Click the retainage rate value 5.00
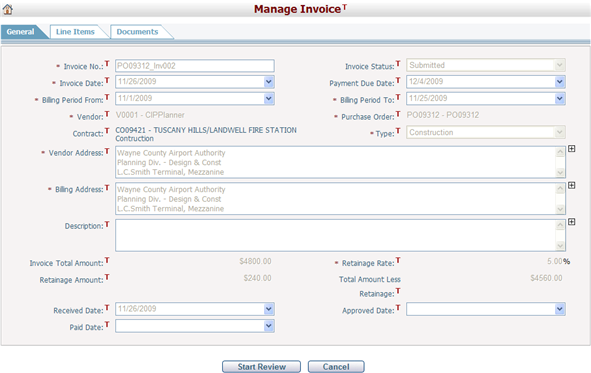The width and height of the screenshot is (591, 373). [555, 261]
